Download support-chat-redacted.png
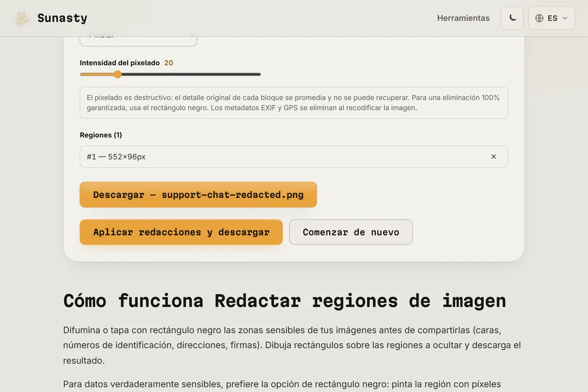The height and width of the screenshot is (392, 588). (198, 195)
